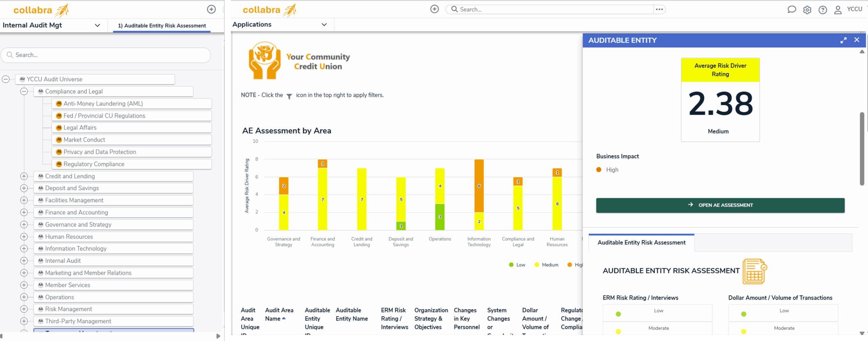This screenshot has width=868, height=341.
Task: Toggle the Medium legend item in chart
Action: (x=546, y=265)
